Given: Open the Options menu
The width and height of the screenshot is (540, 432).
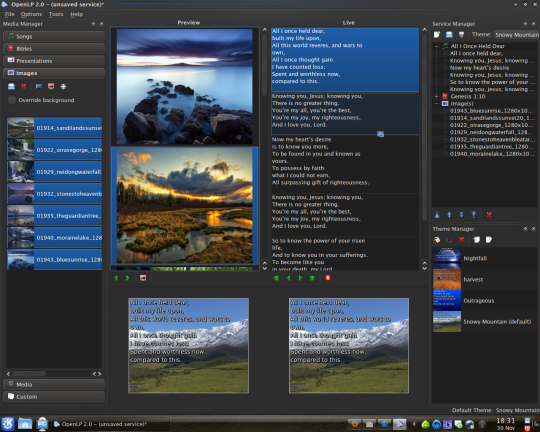Looking at the screenshot, I should (x=31, y=14).
